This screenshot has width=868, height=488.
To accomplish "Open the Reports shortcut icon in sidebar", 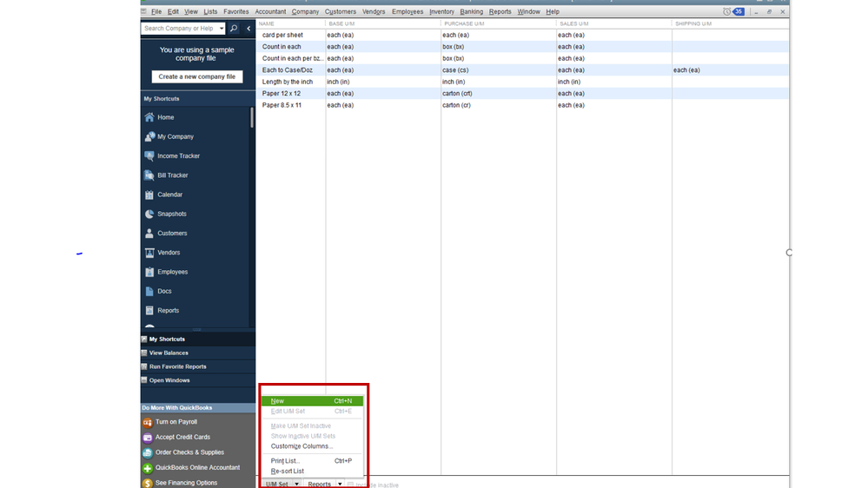I will (x=149, y=311).
